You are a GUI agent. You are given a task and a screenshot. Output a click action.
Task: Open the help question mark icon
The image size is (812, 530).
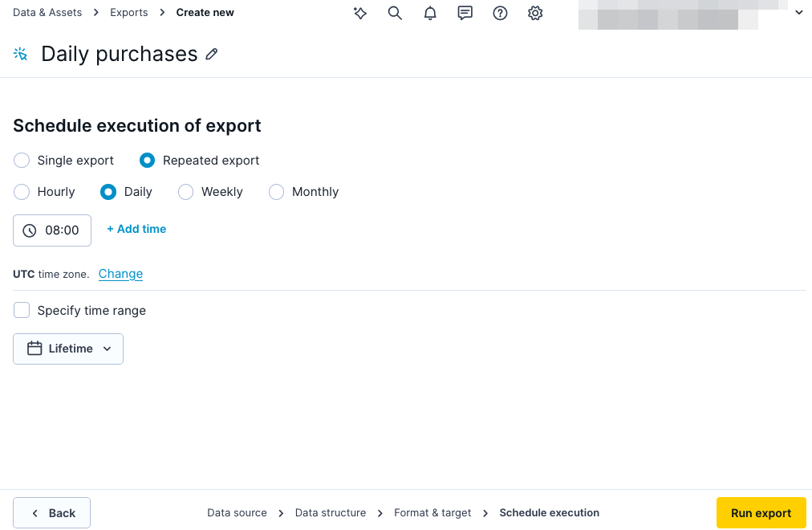coord(500,13)
